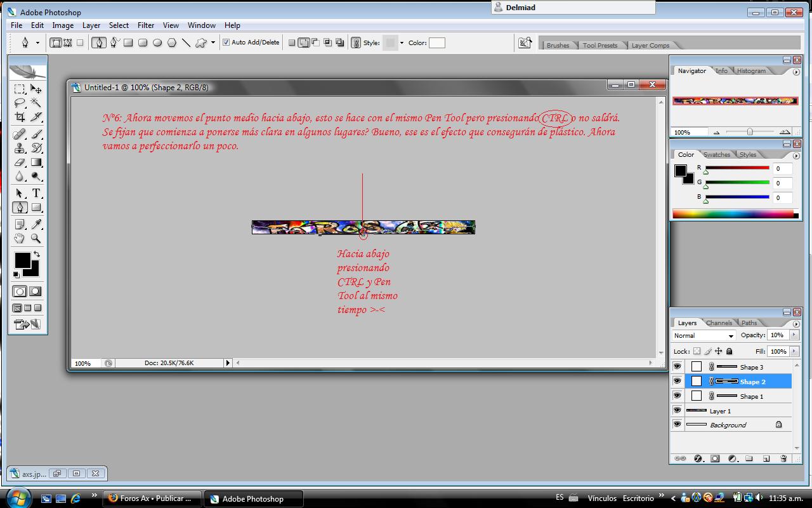Screen dimensions: 812x508
Task: Toggle the File Browser button
Action: coord(525,43)
